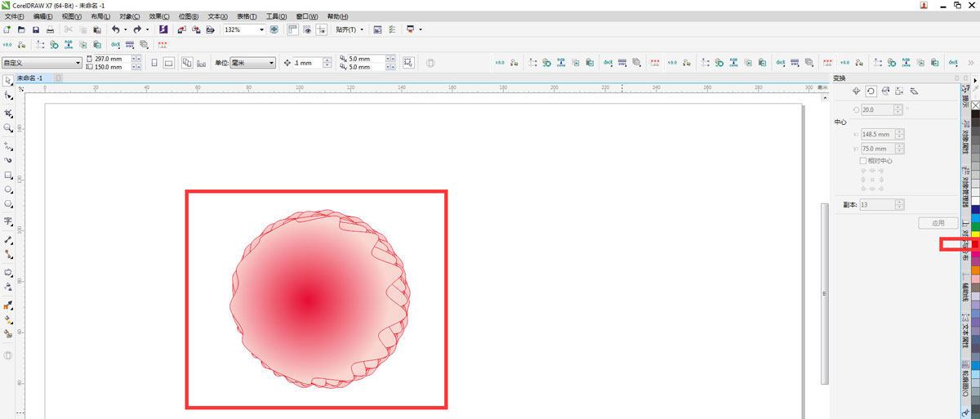The width and height of the screenshot is (980, 419).
Task: Set page to landscape orientation
Action: (169, 63)
